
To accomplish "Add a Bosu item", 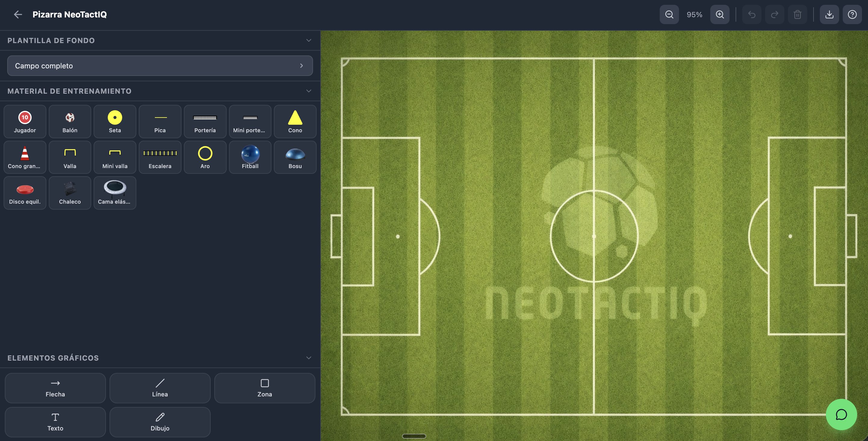I will pyautogui.click(x=295, y=157).
